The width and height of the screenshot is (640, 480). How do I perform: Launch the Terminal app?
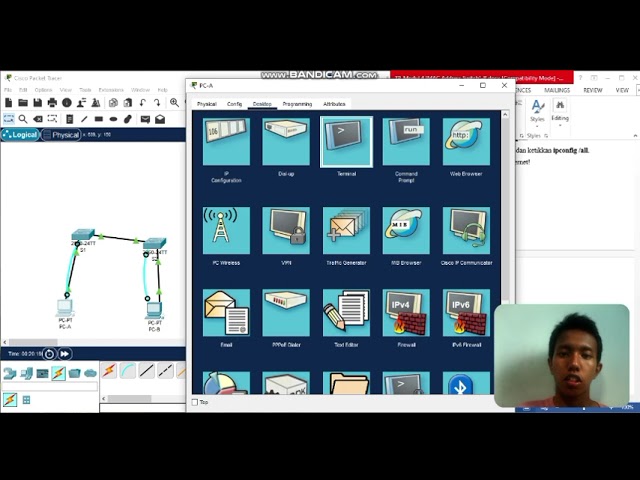tap(346, 142)
